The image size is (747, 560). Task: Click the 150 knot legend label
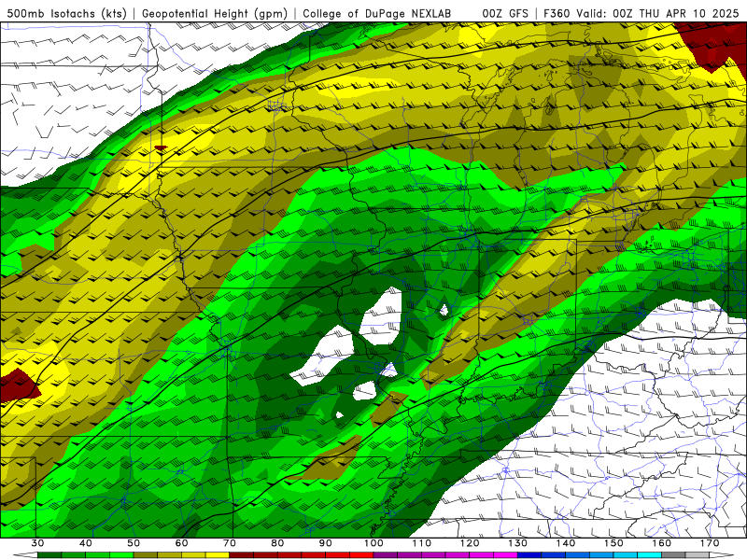[613, 543]
